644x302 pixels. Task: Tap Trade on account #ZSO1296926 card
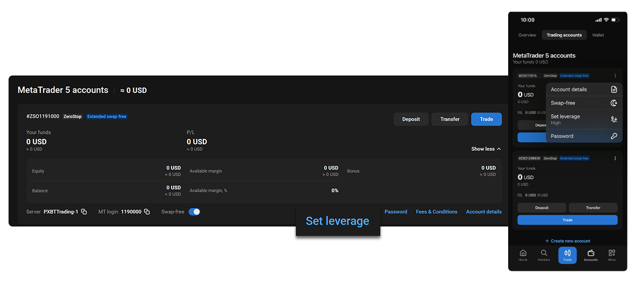coord(568,220)
